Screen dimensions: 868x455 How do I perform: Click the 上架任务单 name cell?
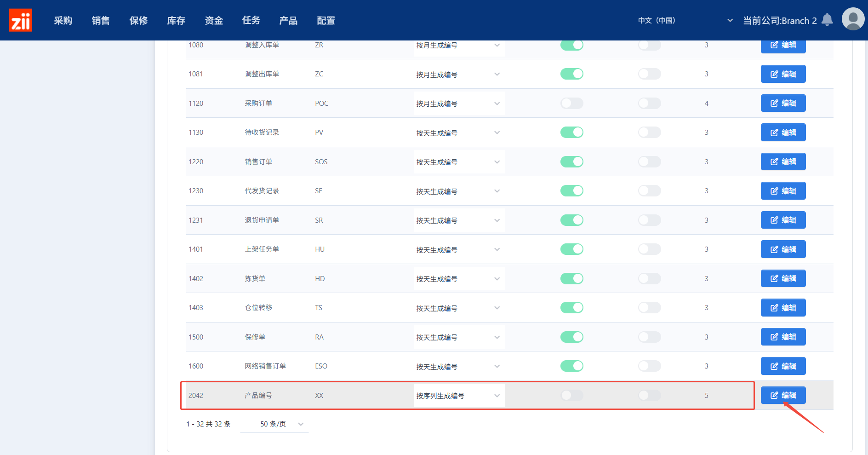[x=262, y=249]
